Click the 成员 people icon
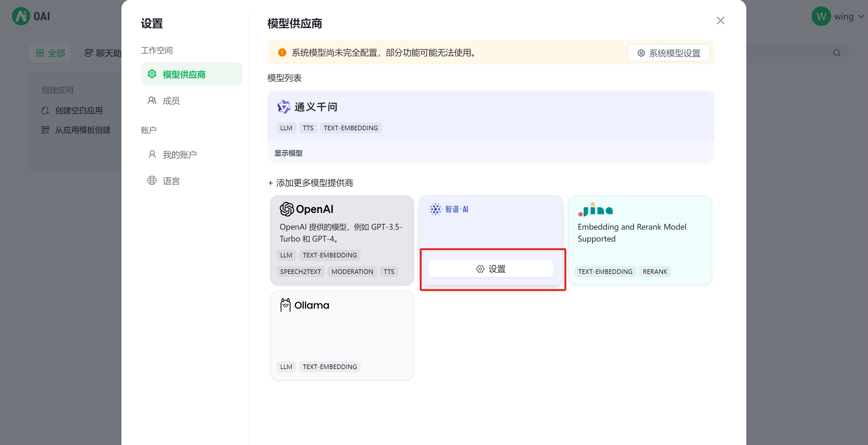The width and height of the screenshot is (868, 445). 152,100
